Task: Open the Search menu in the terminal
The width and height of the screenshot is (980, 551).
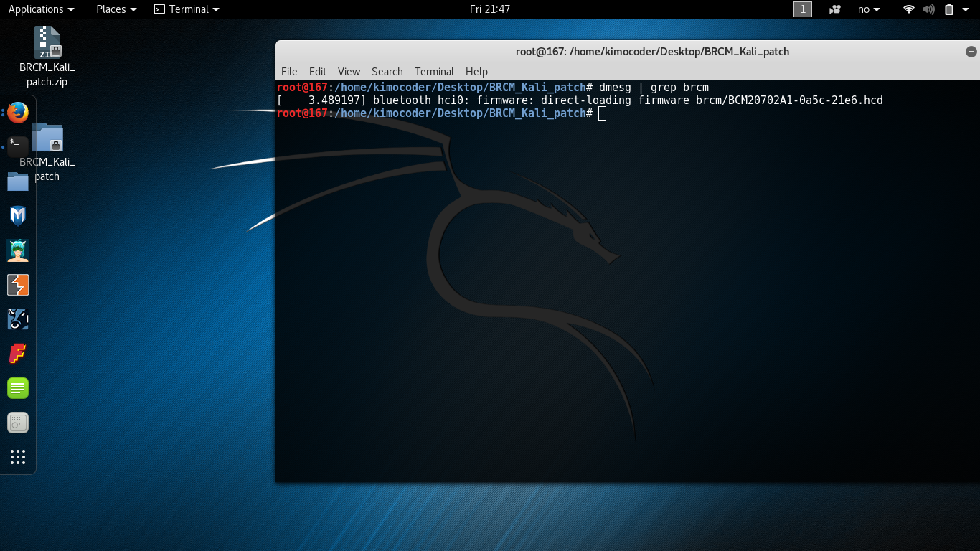Action: click(x=387, y=72)
